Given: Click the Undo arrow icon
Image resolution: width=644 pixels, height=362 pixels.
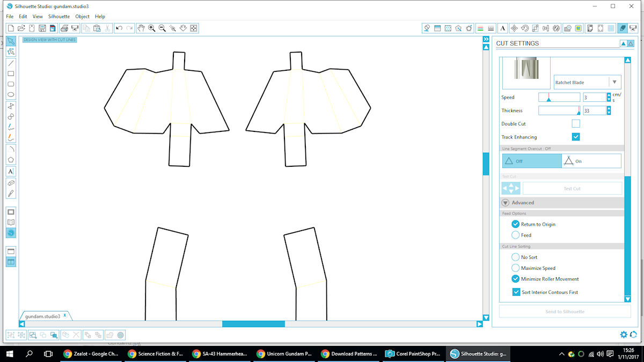Looking at the screenshot, I should (119, 28).
